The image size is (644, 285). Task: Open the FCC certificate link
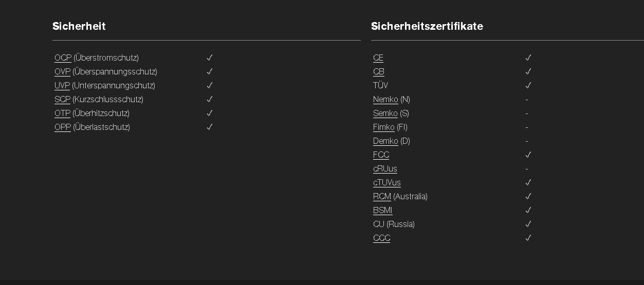(381, 155)
